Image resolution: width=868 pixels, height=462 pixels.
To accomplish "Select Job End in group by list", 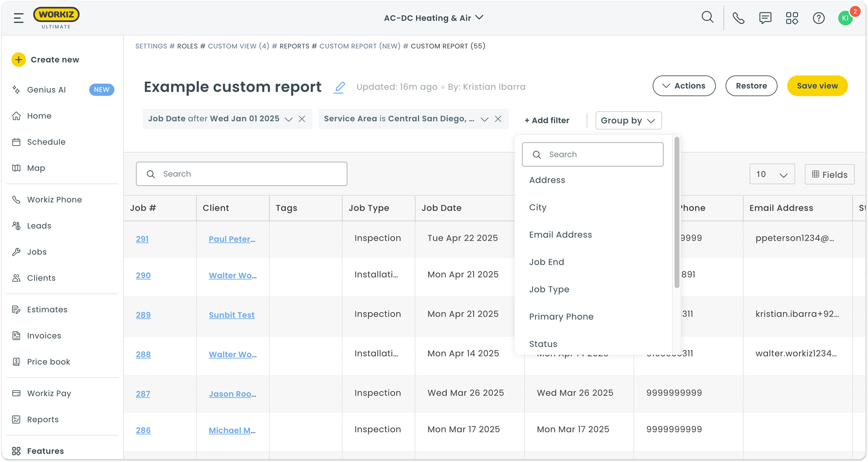I will coord(546,262).
